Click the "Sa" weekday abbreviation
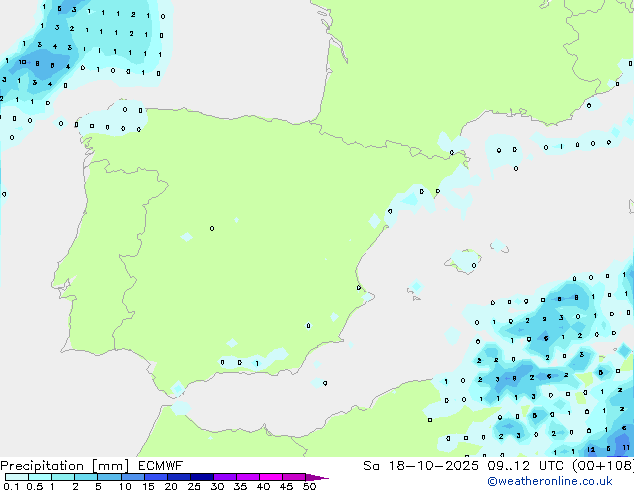This screenshot has width=634, height=490. pyautogui.click(x=372, y=466)
